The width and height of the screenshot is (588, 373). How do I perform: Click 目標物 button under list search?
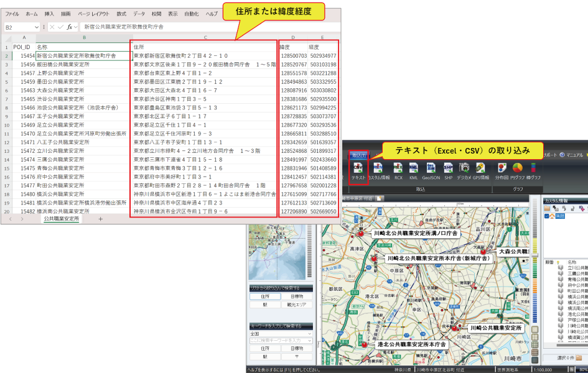297,297
